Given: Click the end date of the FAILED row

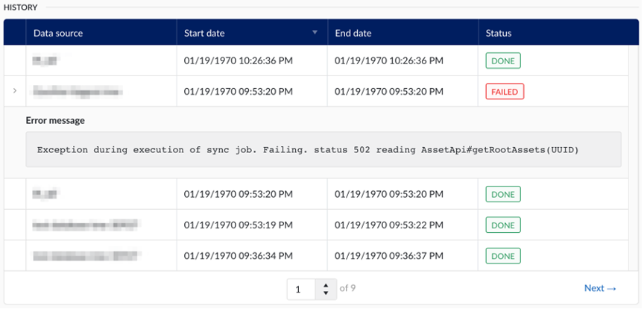Looking at the screenshot, I should [389, 91].
